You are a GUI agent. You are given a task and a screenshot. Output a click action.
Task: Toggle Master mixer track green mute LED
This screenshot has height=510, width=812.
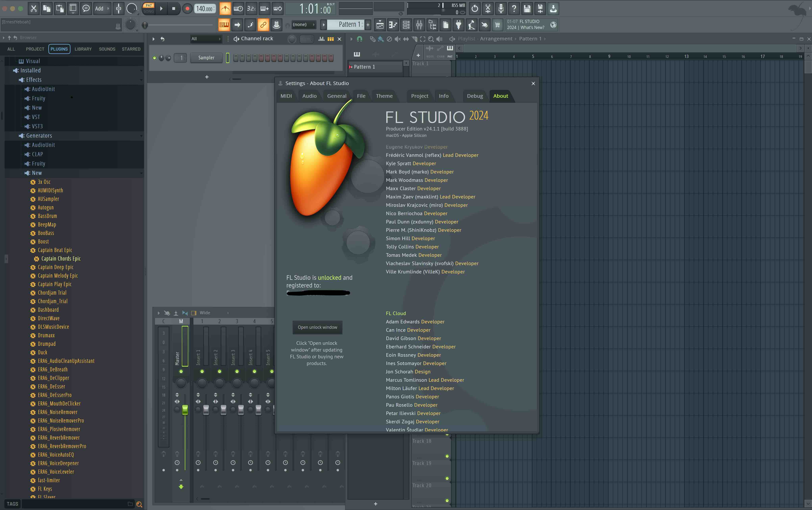181,371
